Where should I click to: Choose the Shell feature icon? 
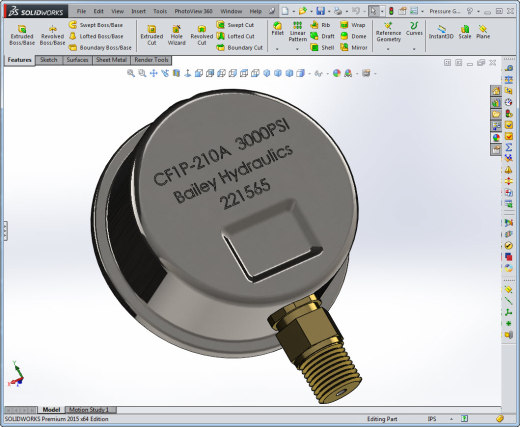(x=322, y=48)
